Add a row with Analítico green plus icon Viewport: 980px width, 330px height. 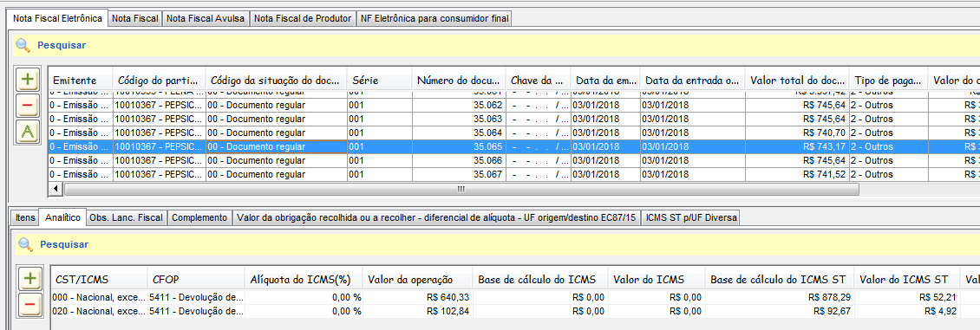click(x=29, y=278)
